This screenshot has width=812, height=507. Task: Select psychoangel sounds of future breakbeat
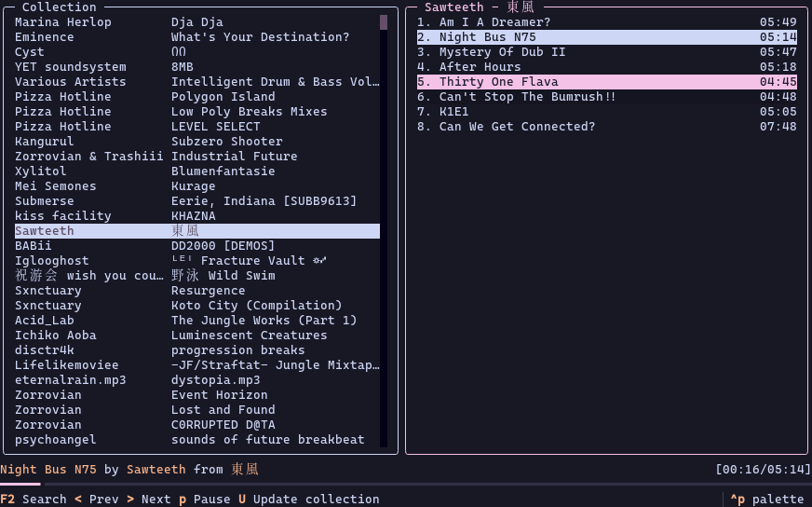pos(196,440)
